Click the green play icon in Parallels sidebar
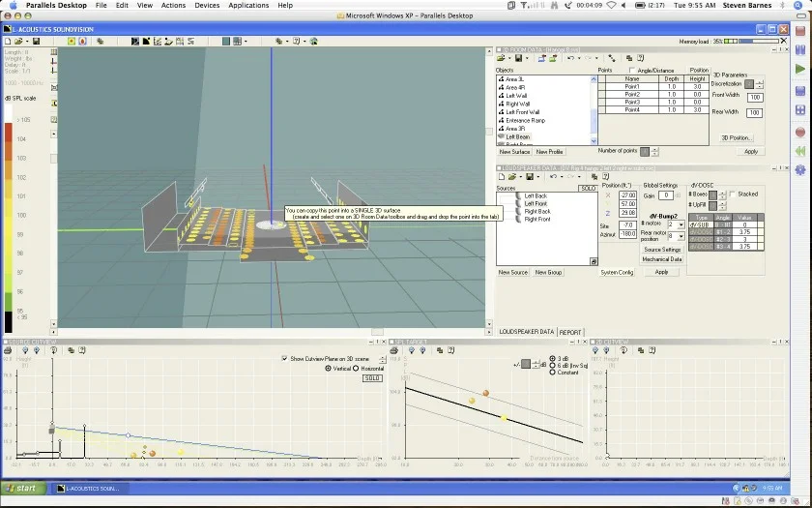The image size is (812, 508). [x=800, y=69]
